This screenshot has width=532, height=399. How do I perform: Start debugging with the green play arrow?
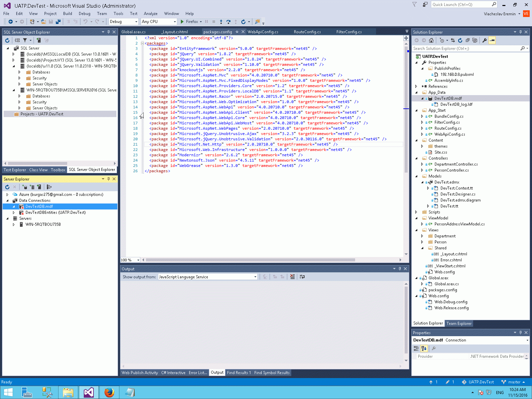click(182, 22)
